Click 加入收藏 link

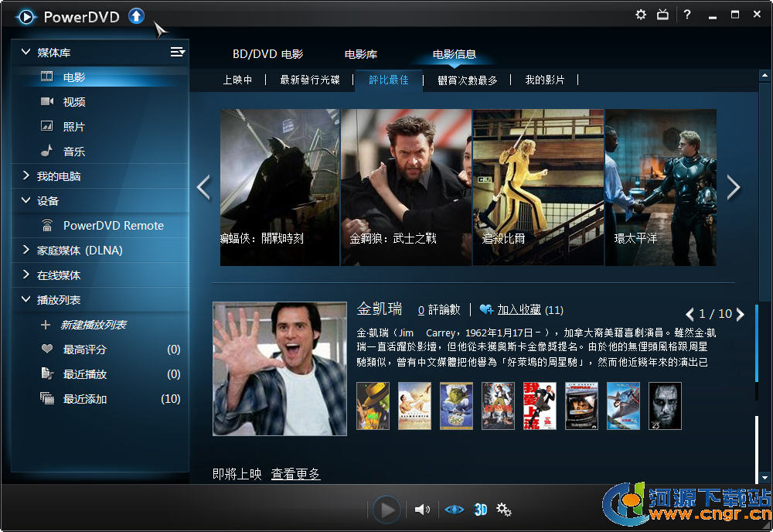point(519,309)
